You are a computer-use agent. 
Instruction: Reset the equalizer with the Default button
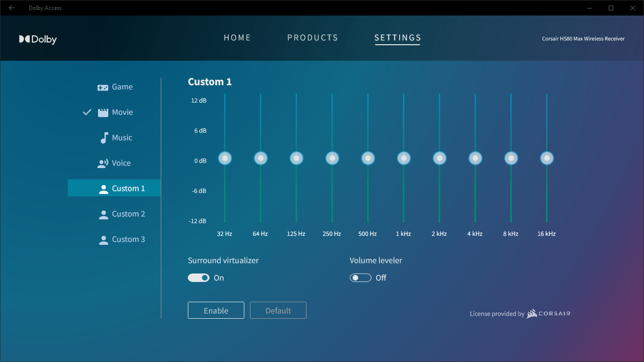click(278, 310)
